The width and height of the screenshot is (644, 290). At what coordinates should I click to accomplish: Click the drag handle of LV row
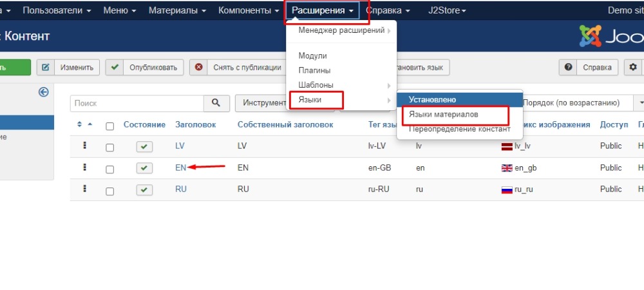(84, 146)
